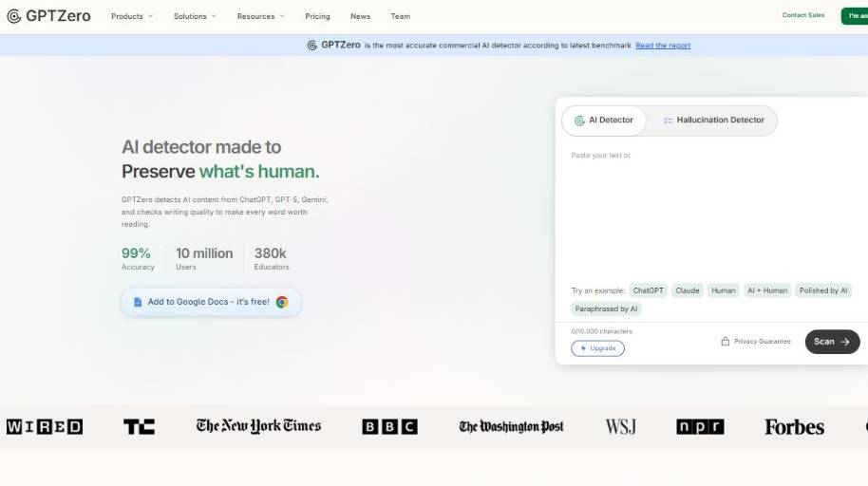
Task: Switch to the Hallucination Detector tab
Action: pos(713,121)
